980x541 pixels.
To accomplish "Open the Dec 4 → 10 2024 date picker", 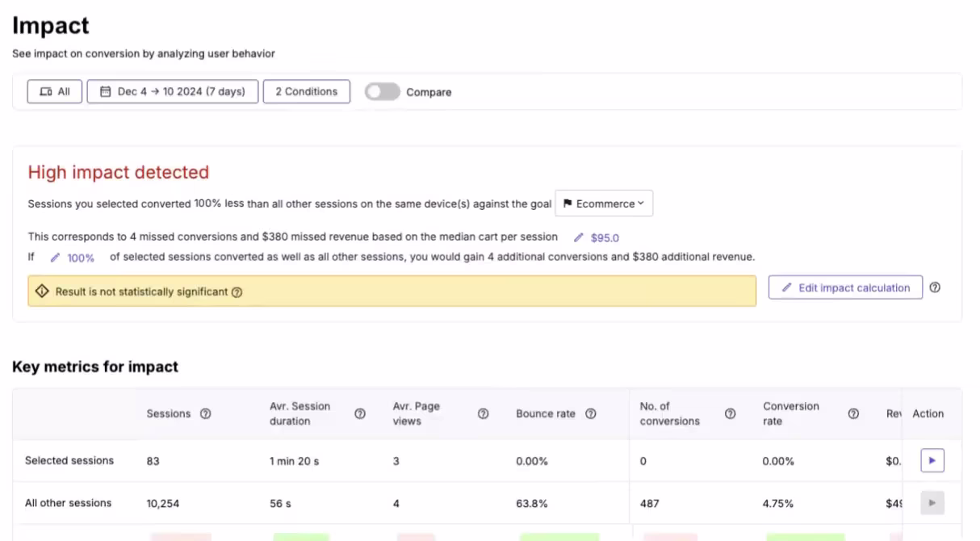I will 173,91.
